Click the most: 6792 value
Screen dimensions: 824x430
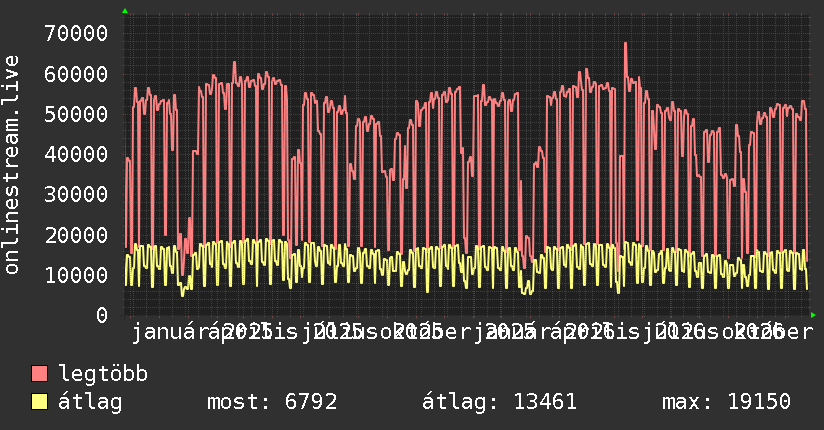point(272,402)
